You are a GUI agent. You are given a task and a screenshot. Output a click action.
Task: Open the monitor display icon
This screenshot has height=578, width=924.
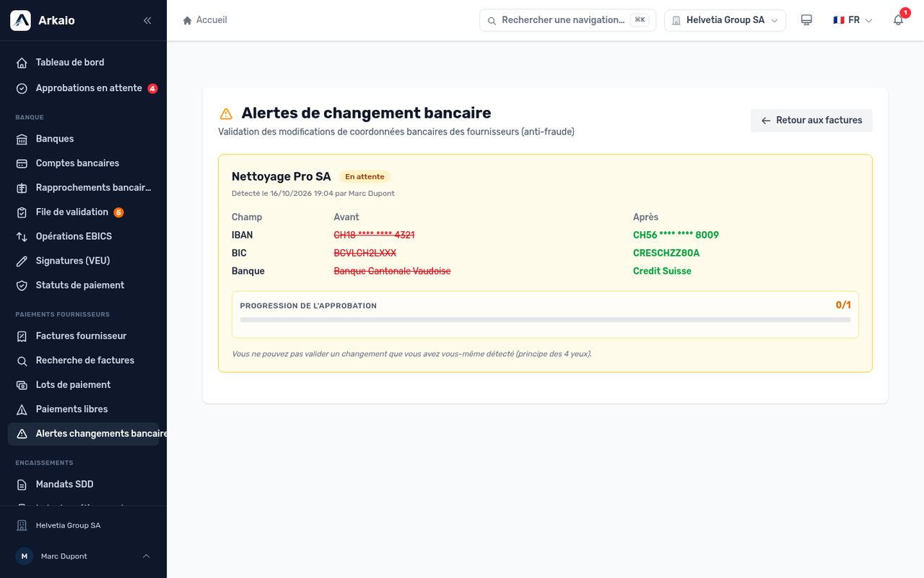806,20
